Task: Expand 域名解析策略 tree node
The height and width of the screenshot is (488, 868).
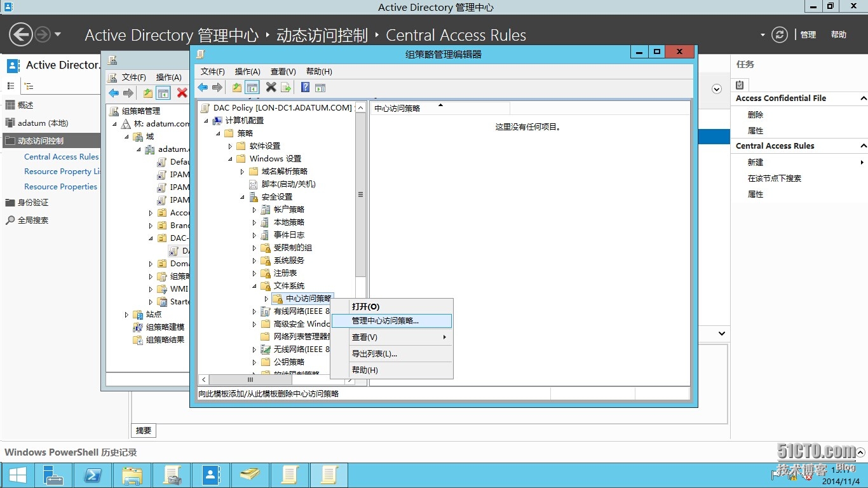Action: pyautogui.click(x=242, y=172)
